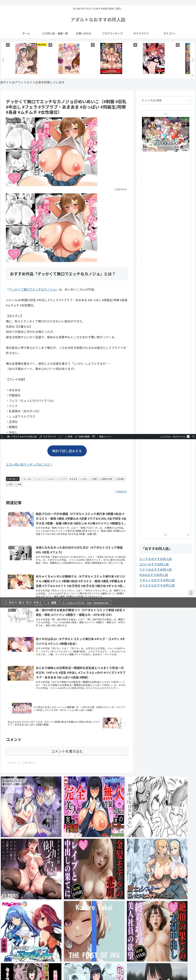Open the エロ同人誌・漫画一覧 menu item

coord(55,33)
